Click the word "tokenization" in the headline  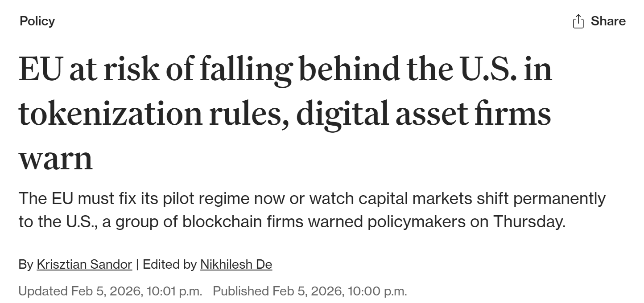point(110,113)
